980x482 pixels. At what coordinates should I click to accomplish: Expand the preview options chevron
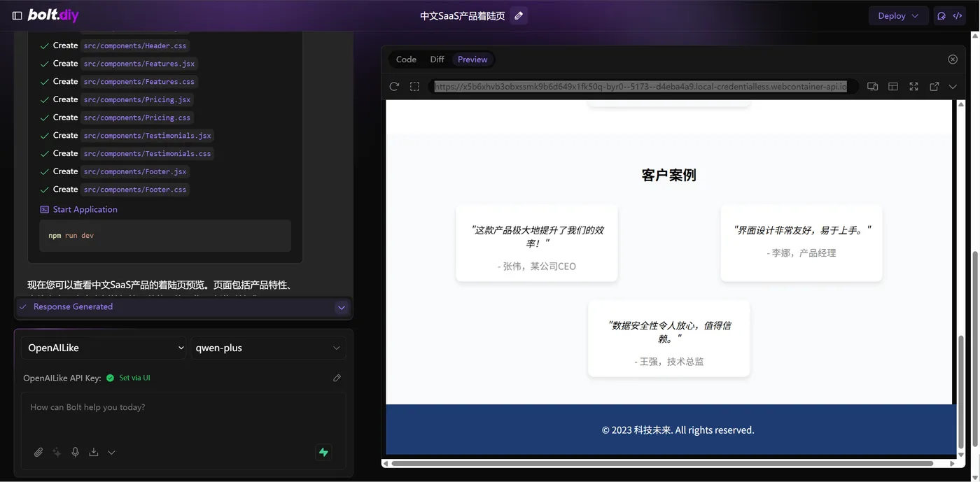pos(953,87)
